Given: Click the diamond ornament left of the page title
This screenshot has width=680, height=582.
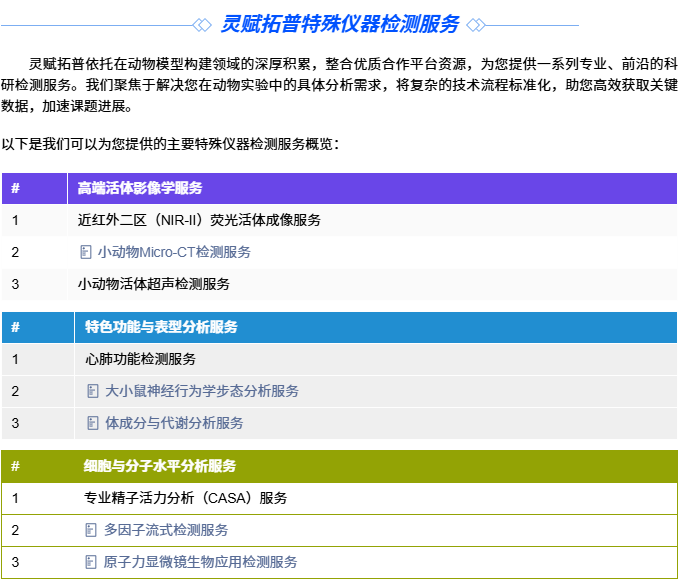Looking at the screenshot, I should [201, 25].
